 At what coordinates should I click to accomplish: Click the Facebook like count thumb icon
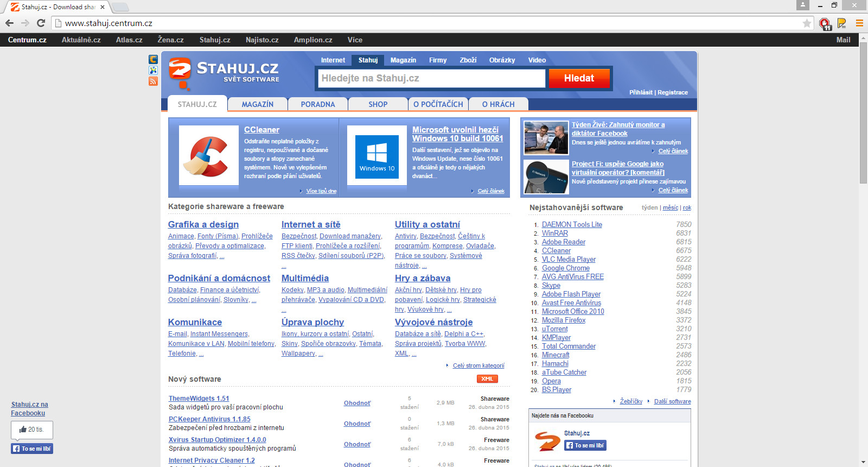23,430
